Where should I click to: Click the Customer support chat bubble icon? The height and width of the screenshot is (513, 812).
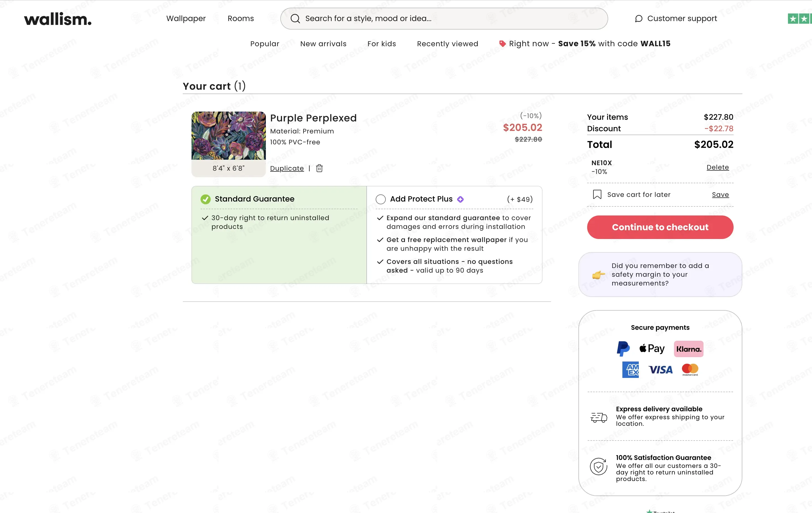click(638, 19)
